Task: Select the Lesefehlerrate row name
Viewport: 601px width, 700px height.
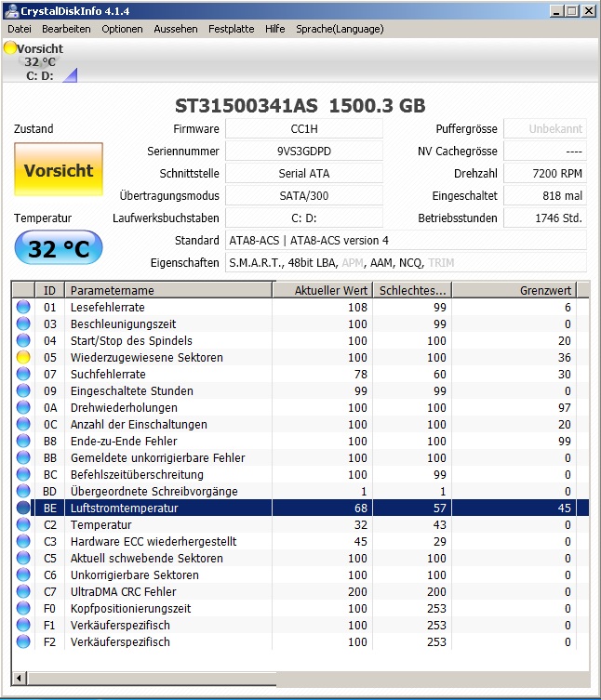Action: [108, 307]
